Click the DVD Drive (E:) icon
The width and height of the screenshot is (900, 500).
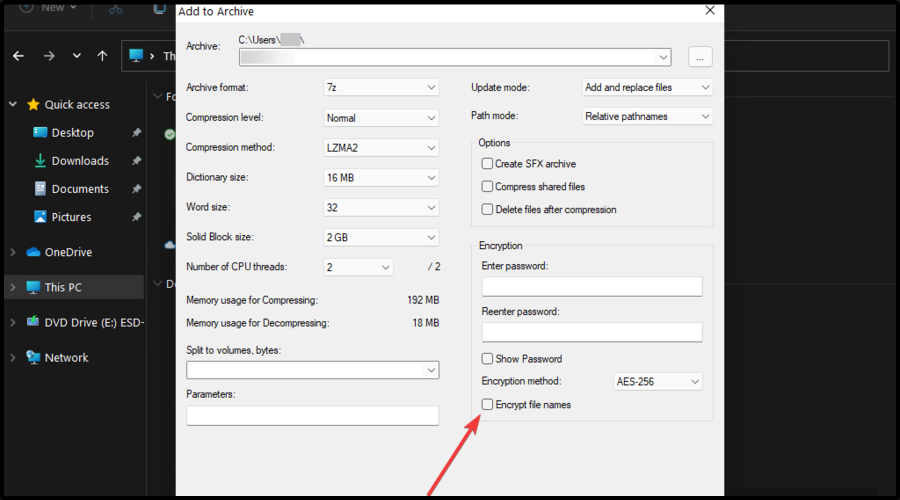point(33,322)
